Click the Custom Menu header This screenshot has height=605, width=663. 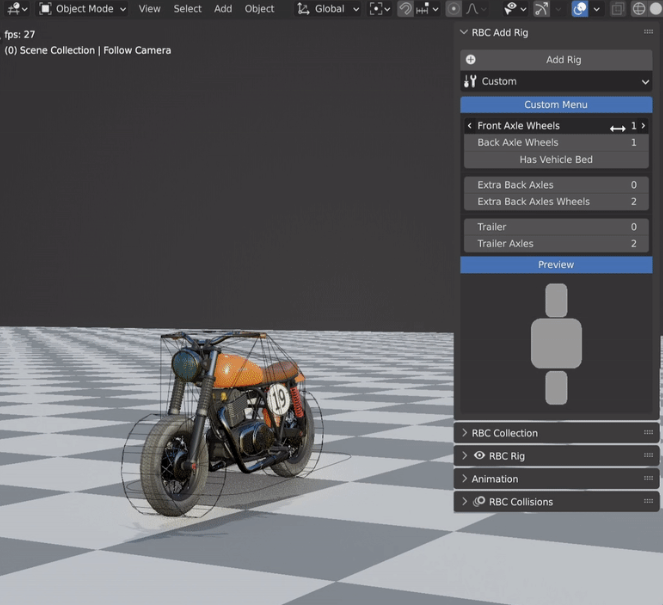[556, 104]
